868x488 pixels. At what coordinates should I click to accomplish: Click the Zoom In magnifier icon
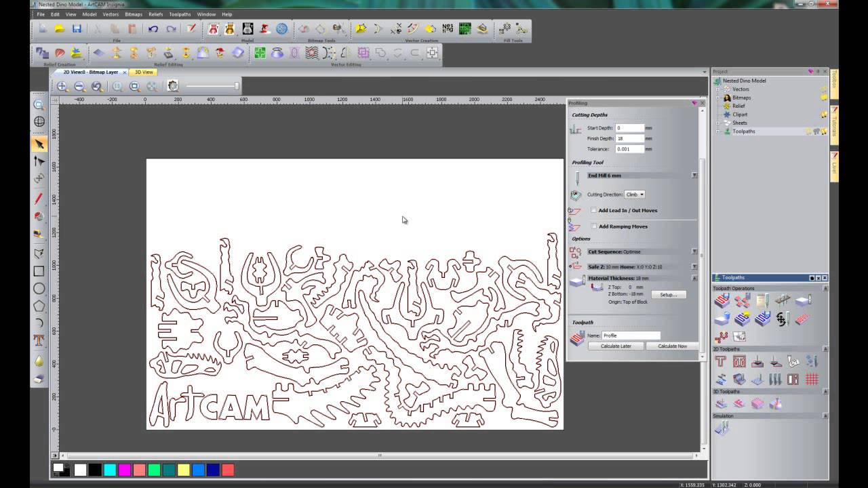point(62,86)
